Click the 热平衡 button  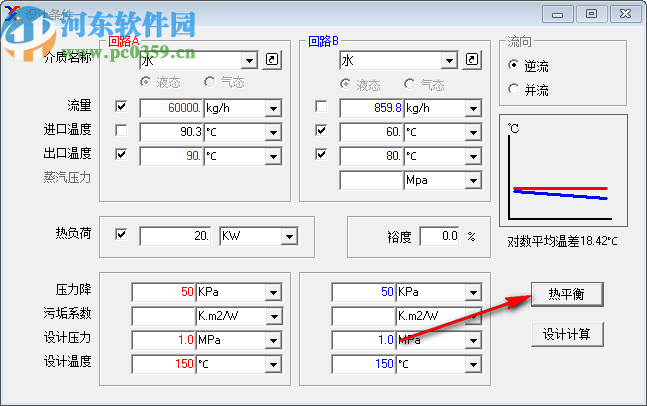[567, 294]
